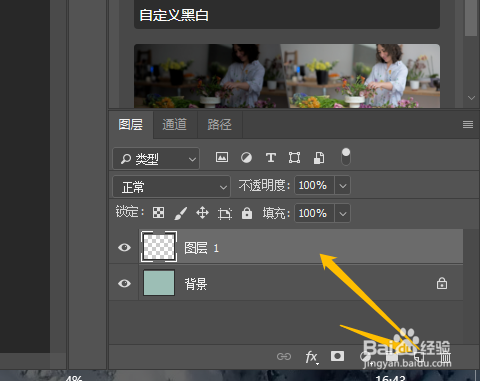Click the 不透明度 100% value field
Viewport: 480px width, 381px height.
coord(314,185)
